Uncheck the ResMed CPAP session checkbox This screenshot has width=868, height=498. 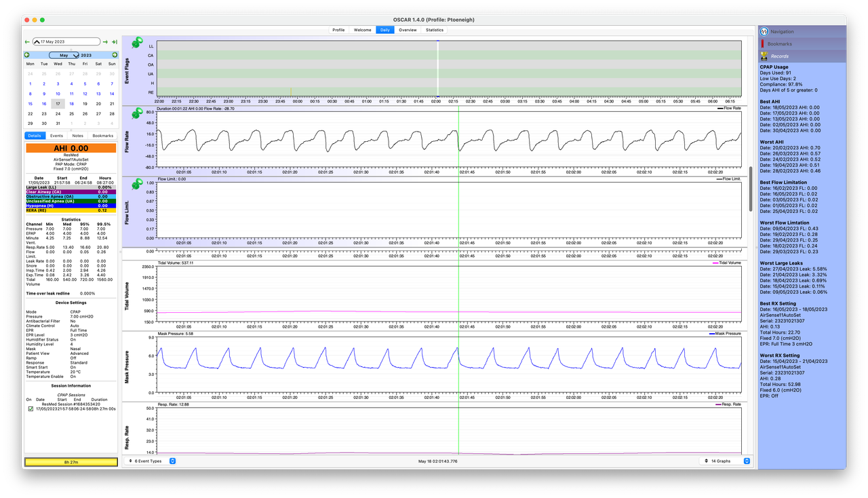pyautogui.click(x=31, y=409)
